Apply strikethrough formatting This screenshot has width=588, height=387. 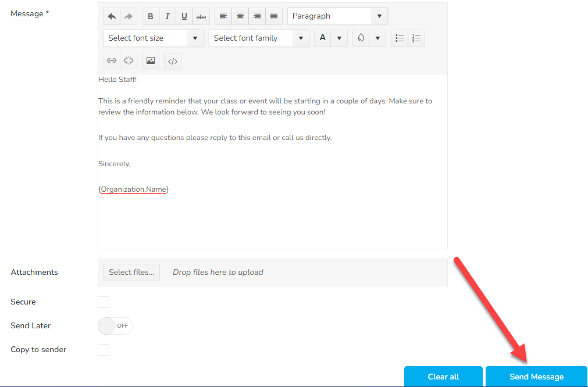click(x=201, y=16)
